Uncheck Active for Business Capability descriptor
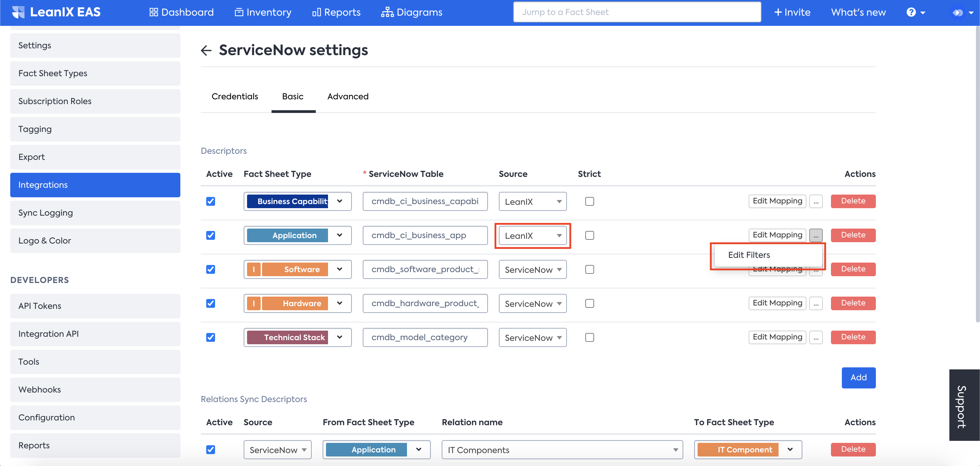 pyautogui.click(x=210, y=201)
